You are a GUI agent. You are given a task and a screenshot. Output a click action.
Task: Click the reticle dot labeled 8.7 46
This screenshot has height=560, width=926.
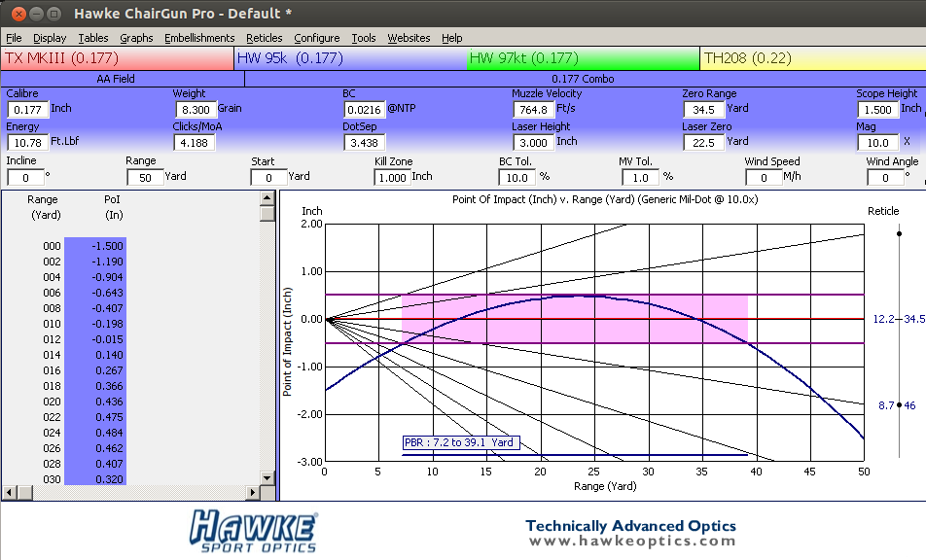(899, 404)
